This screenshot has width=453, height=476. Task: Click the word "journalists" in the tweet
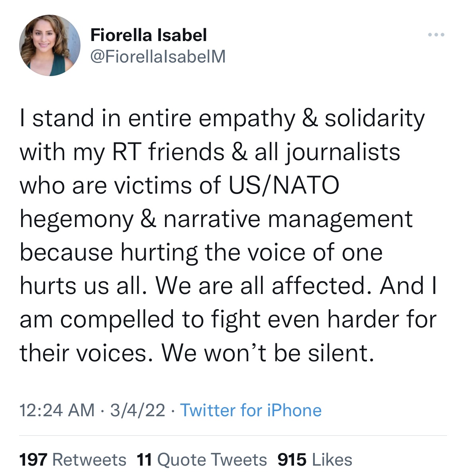[x=343, y=152]
